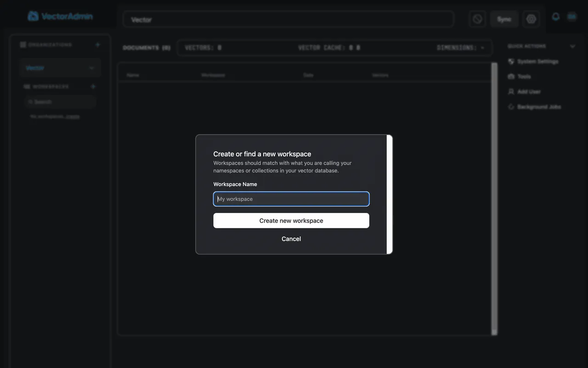Click the Vectors column header
Image resolution: width=588 pixels, height=368 pixels.
click(380, 75)
